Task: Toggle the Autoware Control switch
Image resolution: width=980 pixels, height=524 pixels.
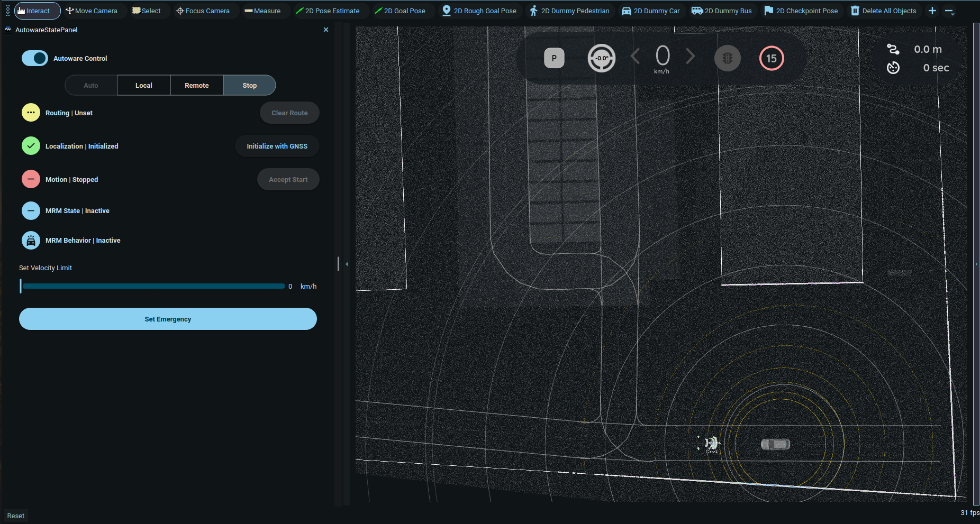Action: (35, 58)
